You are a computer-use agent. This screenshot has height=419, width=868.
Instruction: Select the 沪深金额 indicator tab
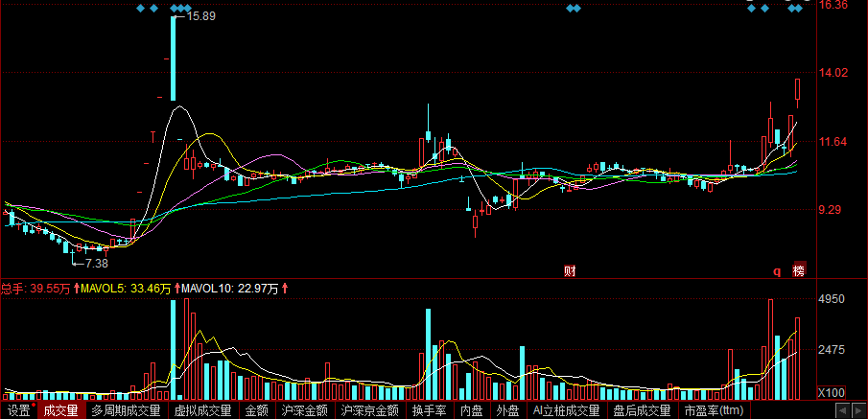tap(304, 410)
